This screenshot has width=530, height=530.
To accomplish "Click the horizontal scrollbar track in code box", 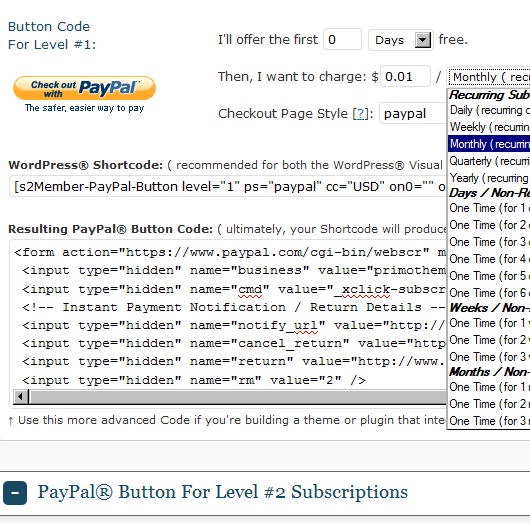I will pyautogui.click(x=238, y=396).
